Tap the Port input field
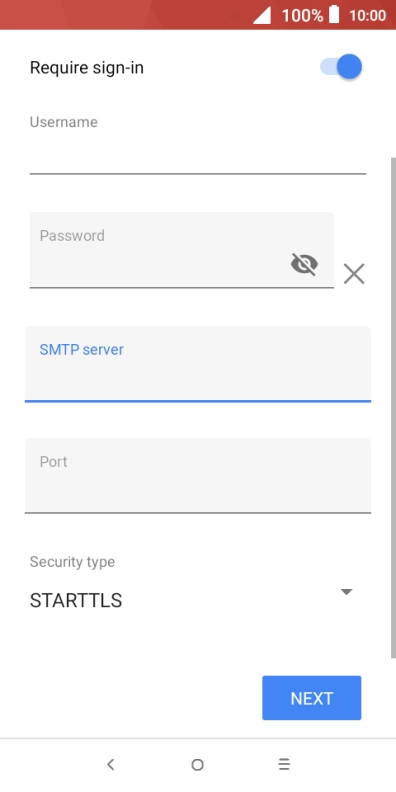396x792 pixels. coord(198,476)
